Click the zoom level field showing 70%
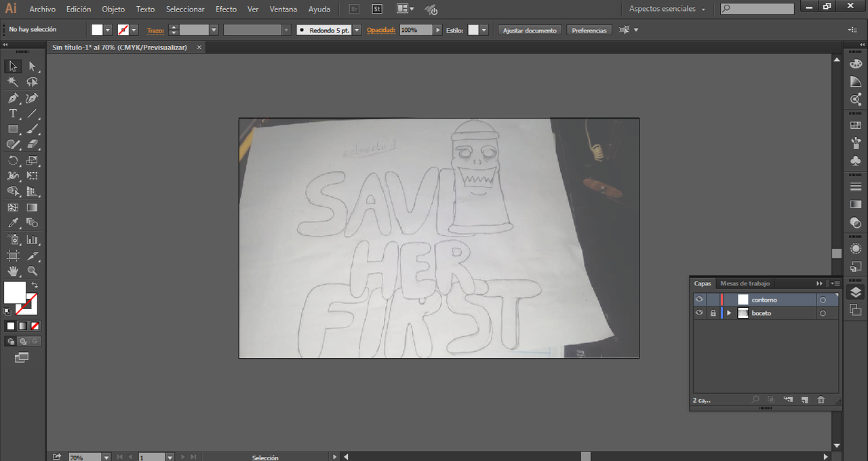The width and height of the screenshot is (868, 461). [85, 458]
